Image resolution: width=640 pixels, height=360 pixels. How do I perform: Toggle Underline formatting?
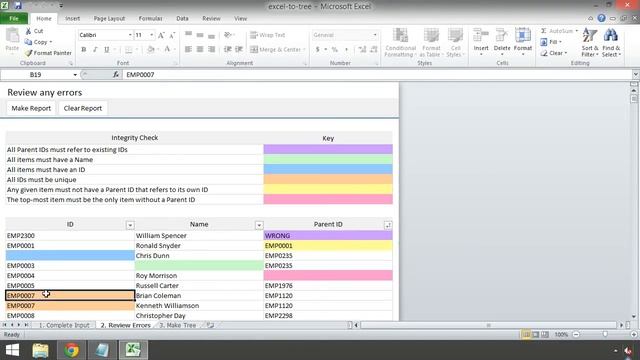click(x=107, y=49)
